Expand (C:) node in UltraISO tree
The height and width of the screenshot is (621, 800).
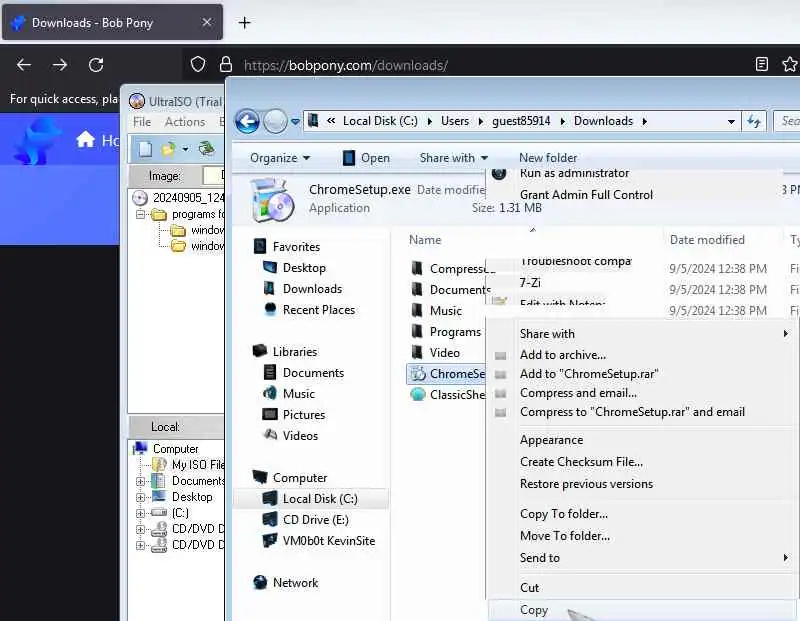pos(140,513)
